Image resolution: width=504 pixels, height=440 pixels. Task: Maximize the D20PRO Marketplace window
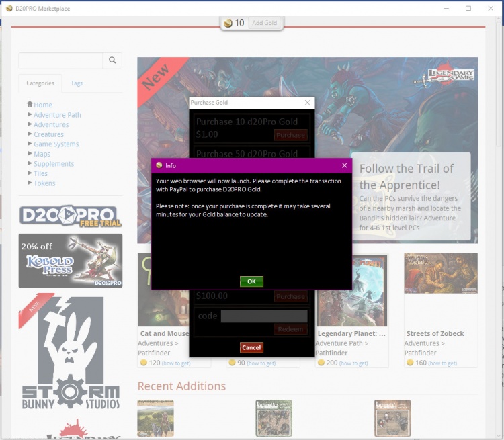[468, 8]
